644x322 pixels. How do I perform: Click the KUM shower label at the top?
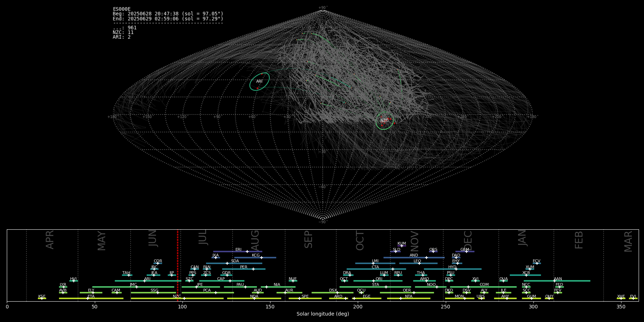pyautogui.click(x=402, y=244)
